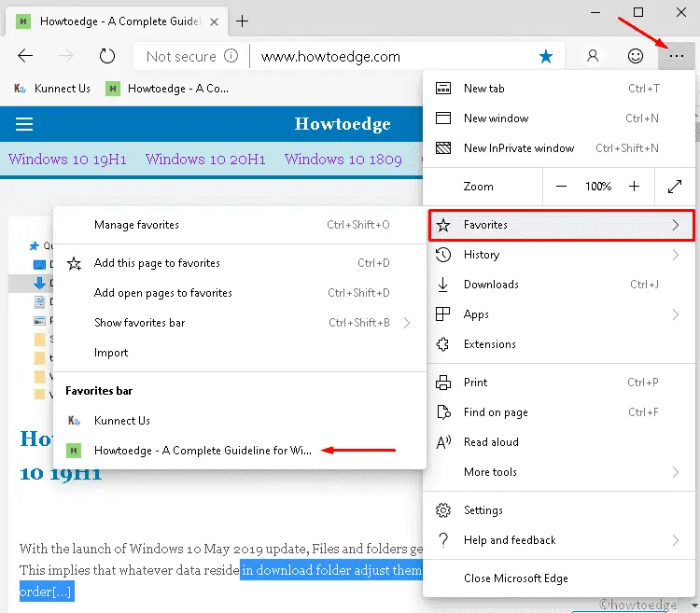Open a New InPrivate window
This screenshot has width=700, height=613.
pyautogui.click(x=558, y=148)
